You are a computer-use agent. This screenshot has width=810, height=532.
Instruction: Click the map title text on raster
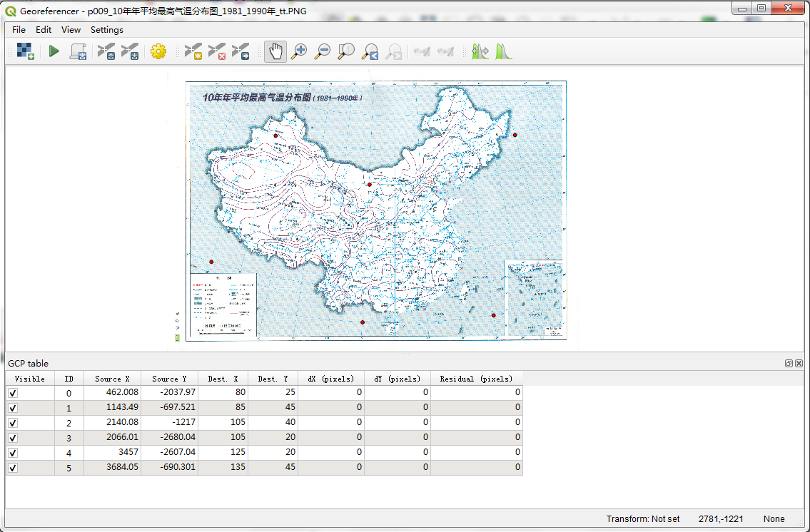[283, 97]
